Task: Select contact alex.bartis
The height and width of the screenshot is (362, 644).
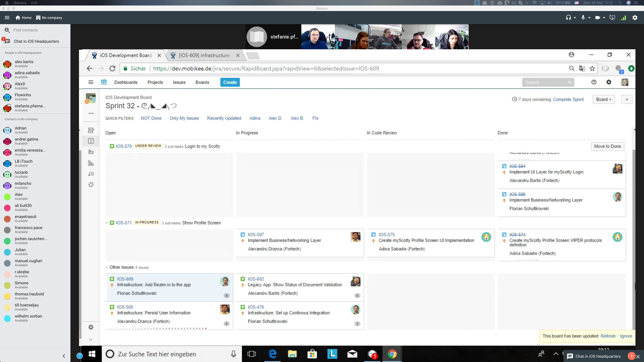Action: (x=35, y=64)
